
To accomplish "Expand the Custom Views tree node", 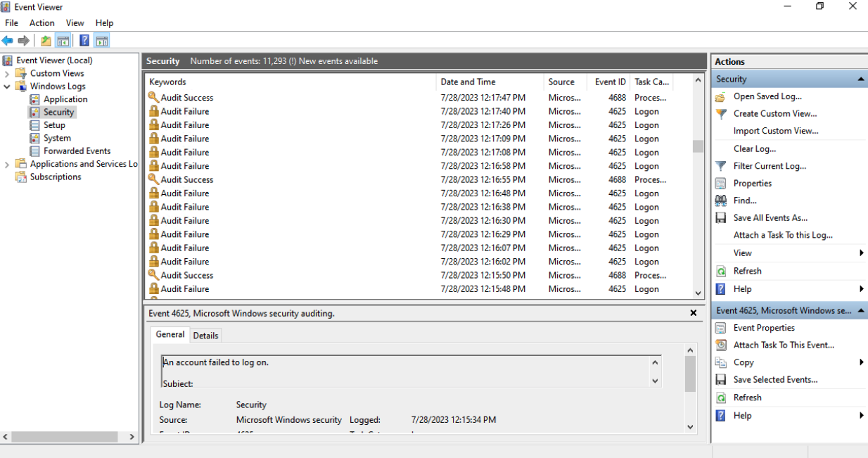I will pos(7,73).
